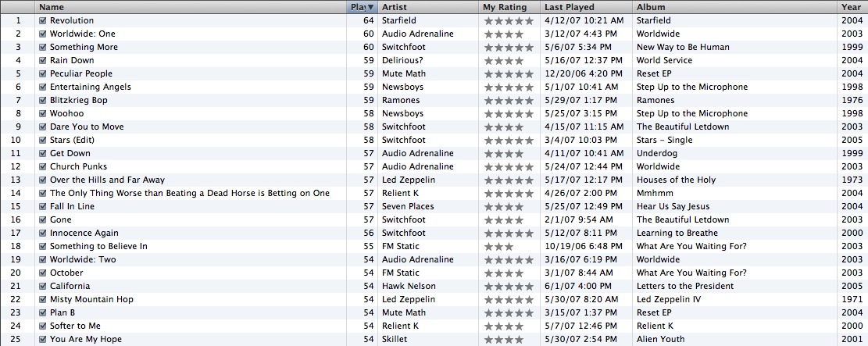Image resolution: width=868 pixels, height=346 pixels.
Task: Select The Only Thing Worse than Beating track
Action: [190, 193]
